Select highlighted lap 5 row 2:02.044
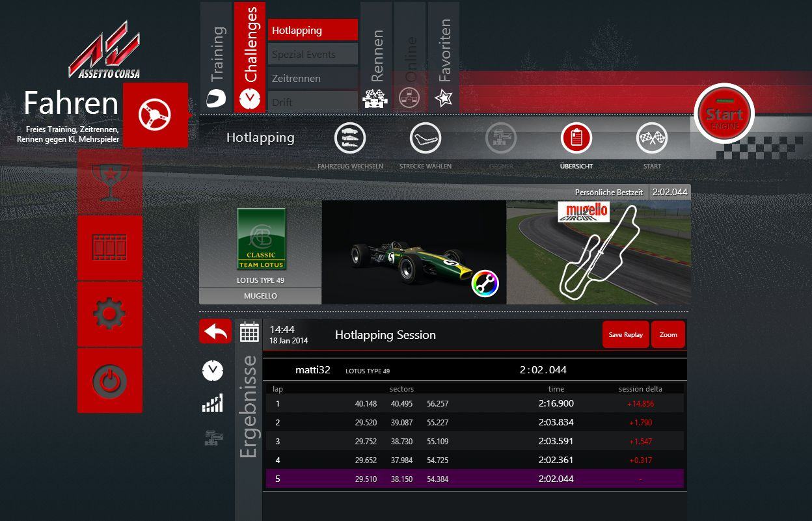812x521 pixels. (x=475, y=479)
